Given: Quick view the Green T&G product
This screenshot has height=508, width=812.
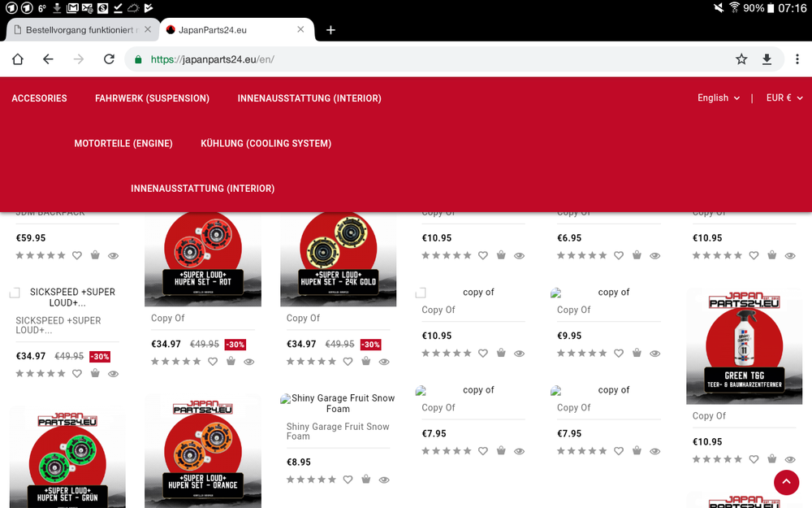Looking at the screenshot, I should (790, 459).
